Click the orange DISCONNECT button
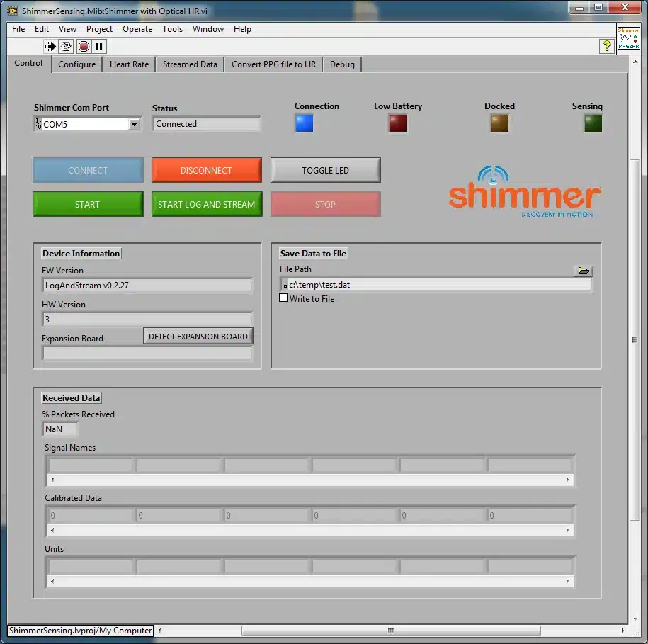Viewport: 648px width, 644px height. (207, 170)
